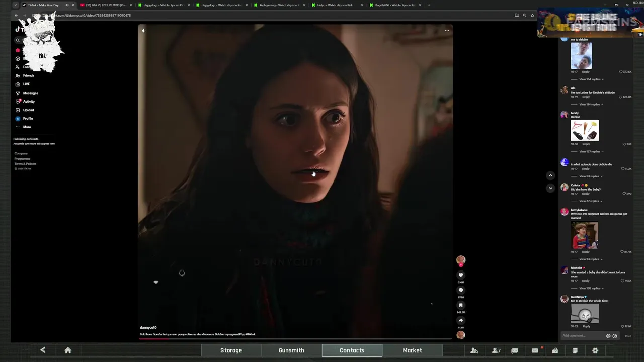This screenshot has height=362, width=644.
Task: Open the hanger and belt image in teddy's comment
Action: [x=585, y=130]
